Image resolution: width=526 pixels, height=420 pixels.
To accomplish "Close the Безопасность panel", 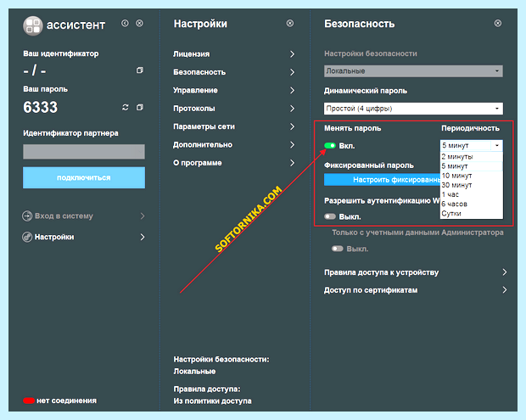I will click(x=498, y=23).
